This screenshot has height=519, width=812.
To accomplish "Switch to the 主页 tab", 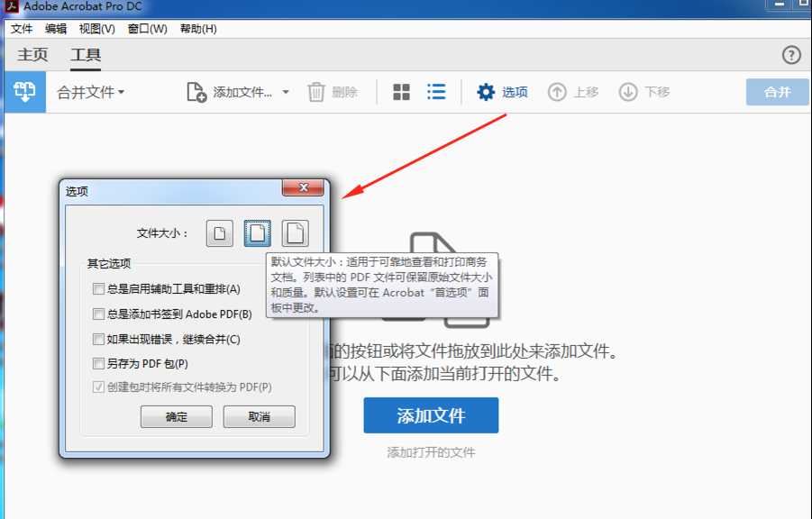I will (32, 54).
